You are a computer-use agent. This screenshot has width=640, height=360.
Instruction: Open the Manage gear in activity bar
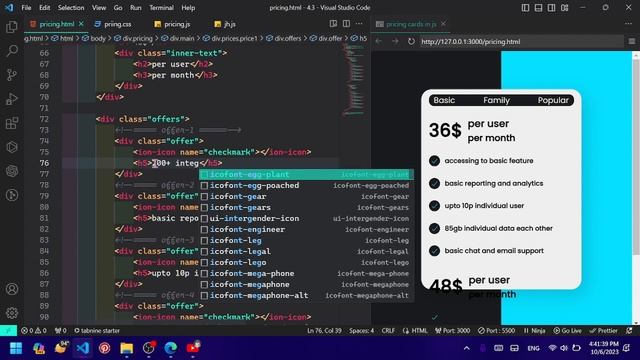coord(12,313)
